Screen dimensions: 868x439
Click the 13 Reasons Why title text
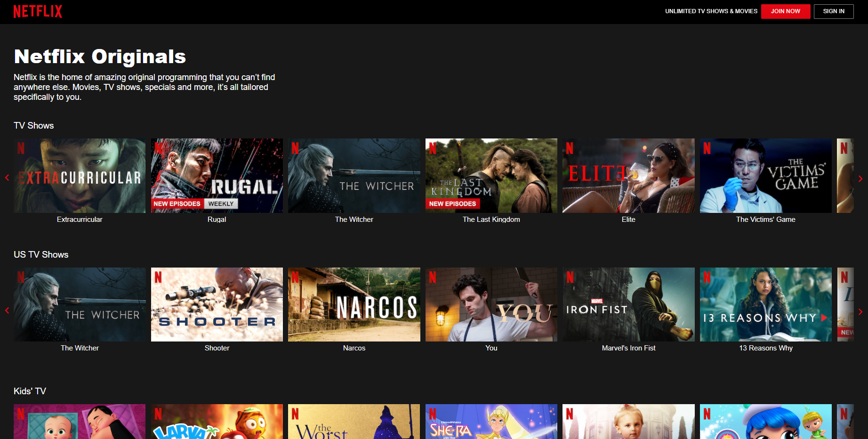(x=765, y=348)
